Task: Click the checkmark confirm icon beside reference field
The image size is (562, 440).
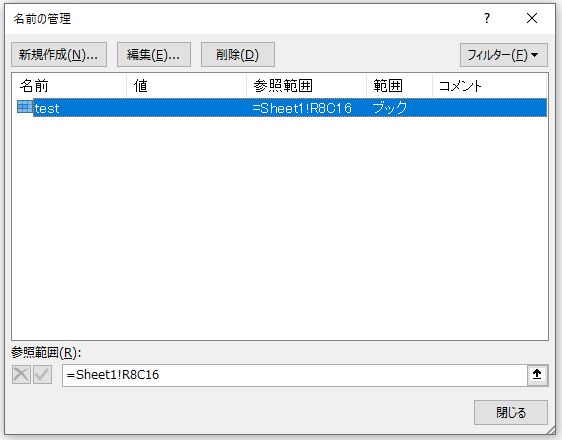Action: pos(43,375)
